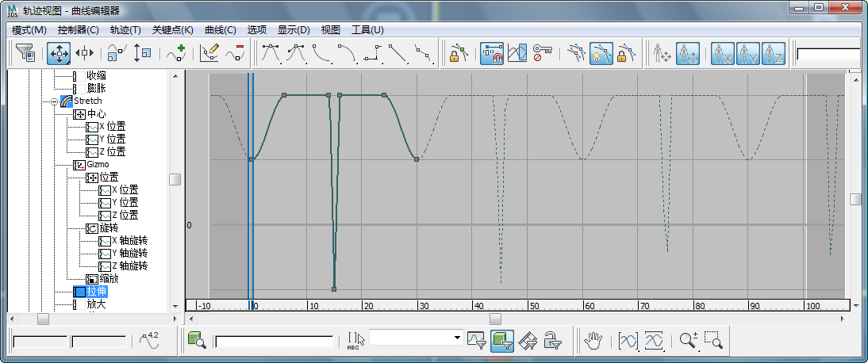Toggle Lock Selection padlock icon
Screen dimensions: 868x363
pos(459,54)
